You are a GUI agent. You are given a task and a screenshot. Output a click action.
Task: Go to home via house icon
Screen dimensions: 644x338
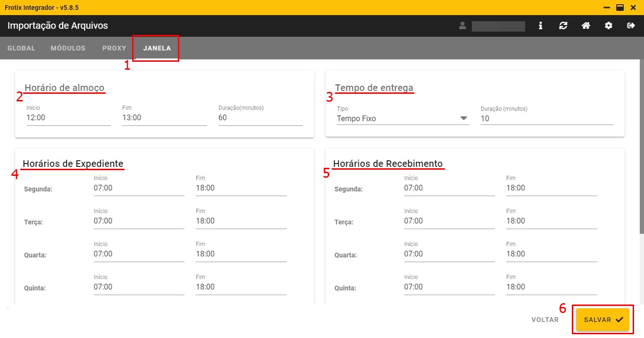click(x=585, y=26)
